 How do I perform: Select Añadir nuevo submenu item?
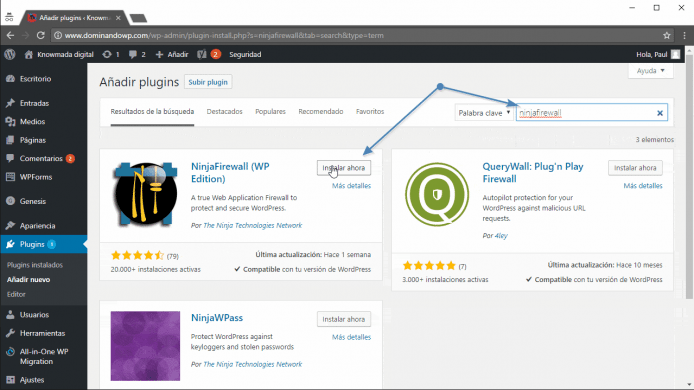pos(28,279)
